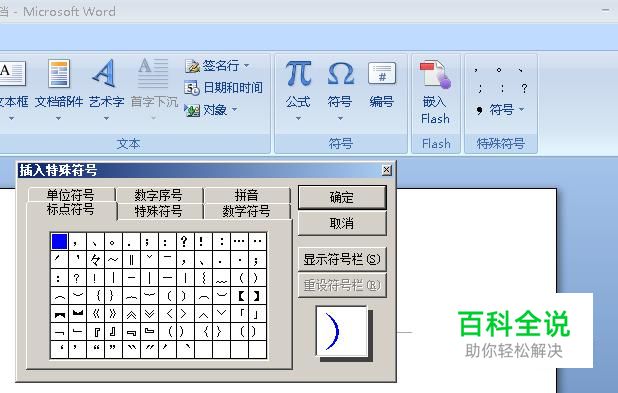Switch to the 单位符号 tab
The image size is (618, 393).
(71, 195)
